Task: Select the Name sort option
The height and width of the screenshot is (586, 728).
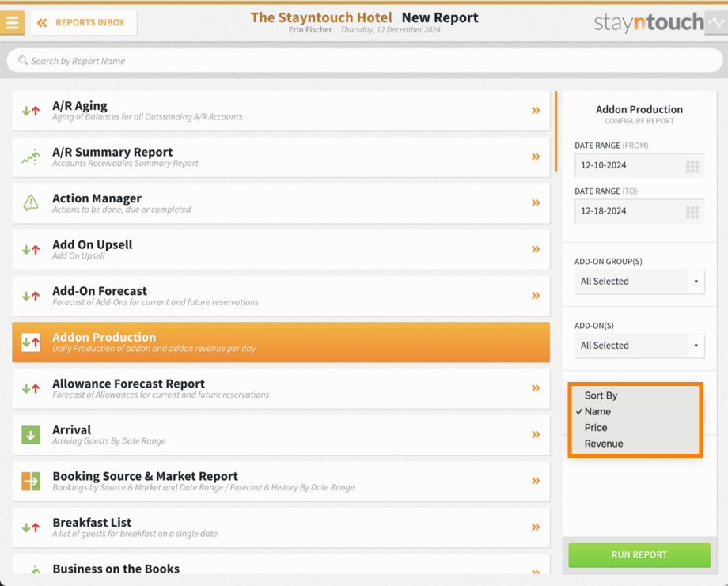Action: [635, 411]
